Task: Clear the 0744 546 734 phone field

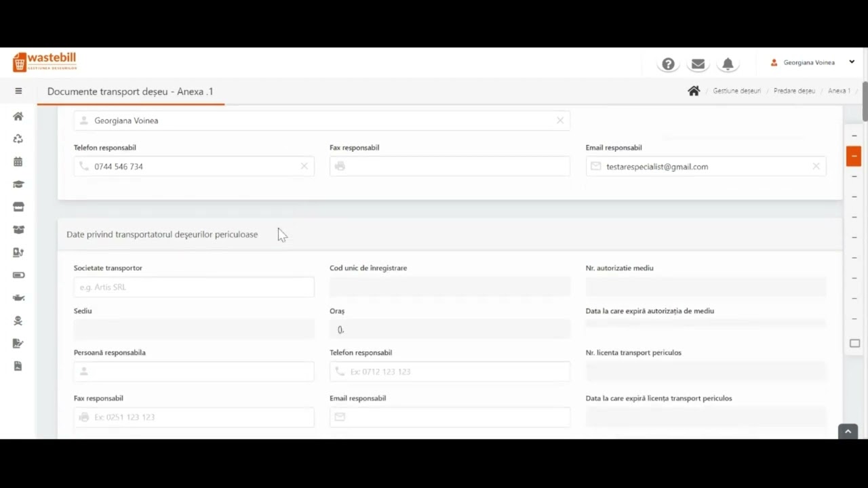Action: point(304,166)
